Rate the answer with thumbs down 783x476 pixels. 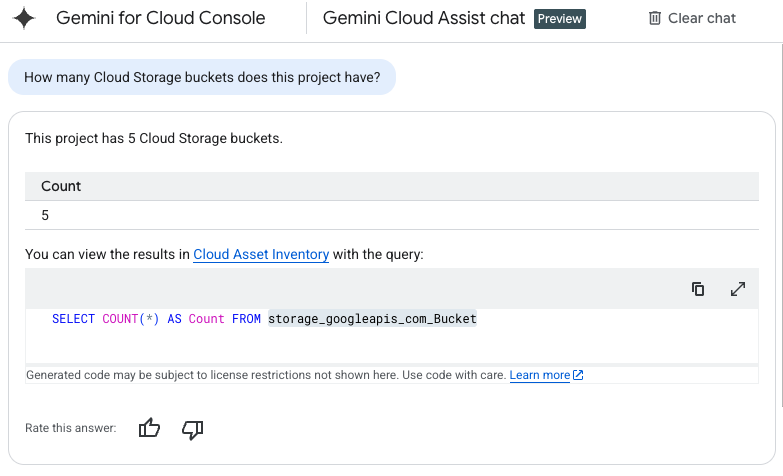(x=192, y=429)
